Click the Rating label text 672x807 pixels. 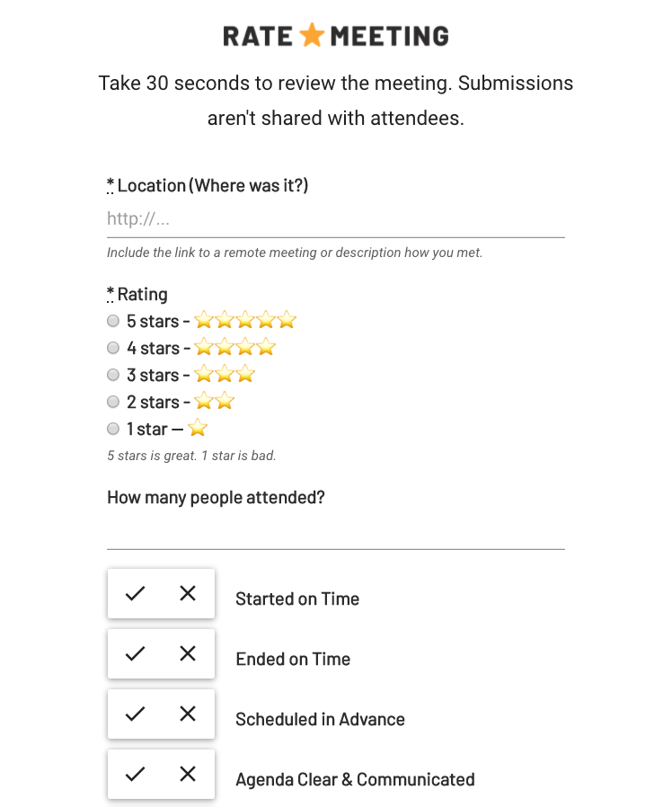click(x=144, y=294)
